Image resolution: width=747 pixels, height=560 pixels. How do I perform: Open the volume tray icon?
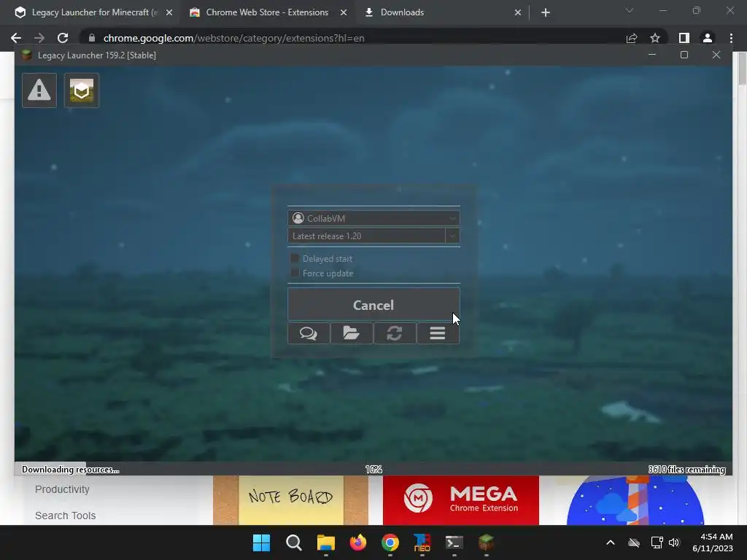pos(673,542)
